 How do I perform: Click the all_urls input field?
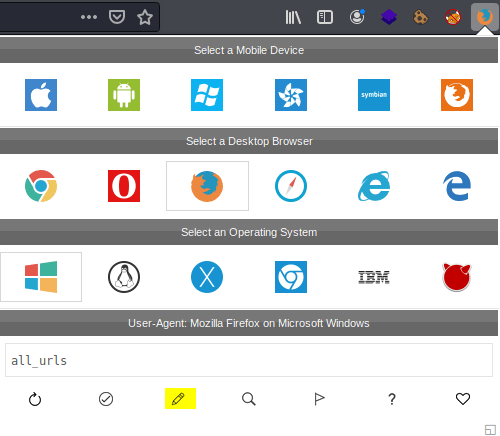pyautogui.click(x=249, y=360)
